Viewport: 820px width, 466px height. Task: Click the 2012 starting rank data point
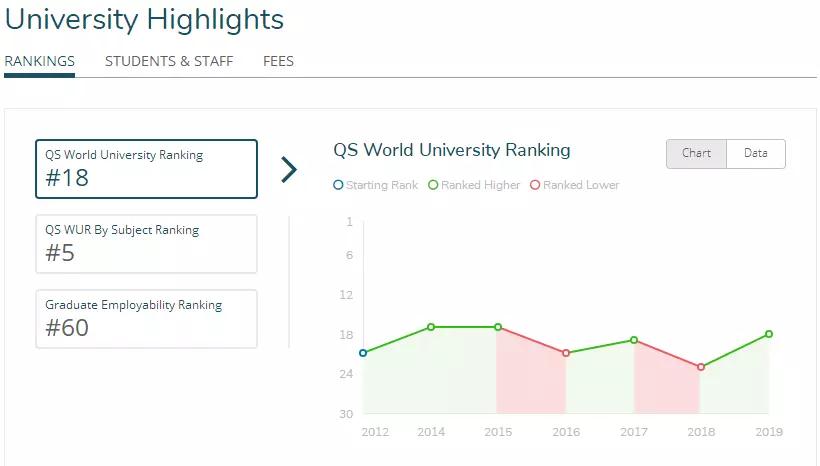(x=363, y=353)
